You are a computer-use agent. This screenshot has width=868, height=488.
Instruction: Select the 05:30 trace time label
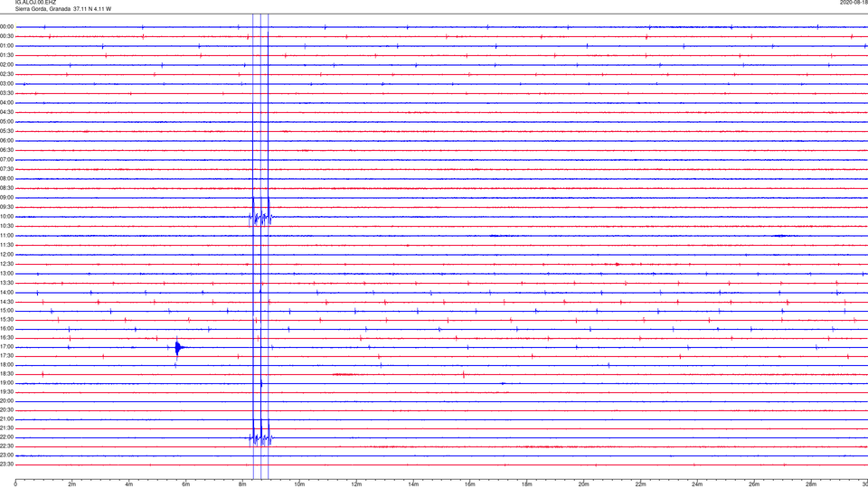coord(6,131)
